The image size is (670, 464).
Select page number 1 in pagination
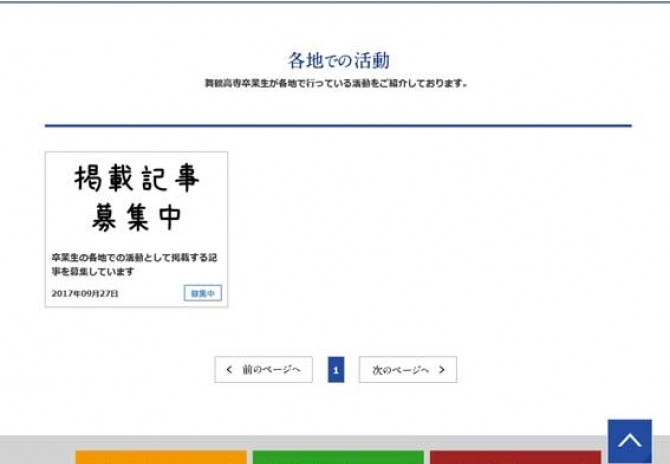coord(336,370)
